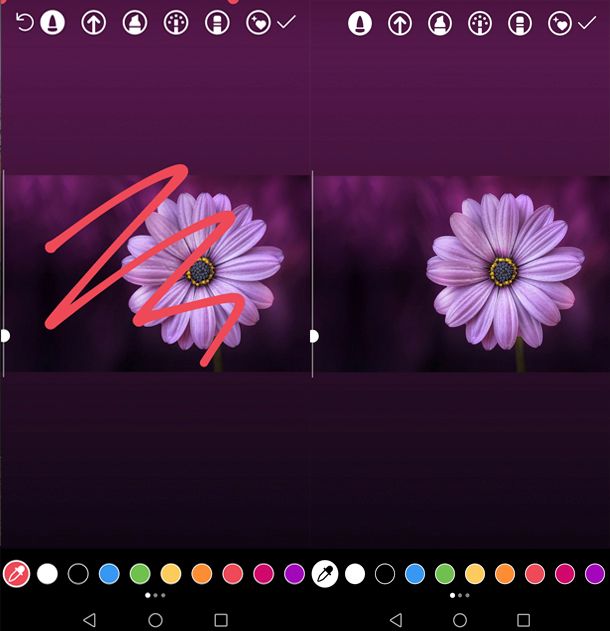Screen dimensions: 610x631
Task: Pick magenta color swatch in right screen
Action: (565, 574)
